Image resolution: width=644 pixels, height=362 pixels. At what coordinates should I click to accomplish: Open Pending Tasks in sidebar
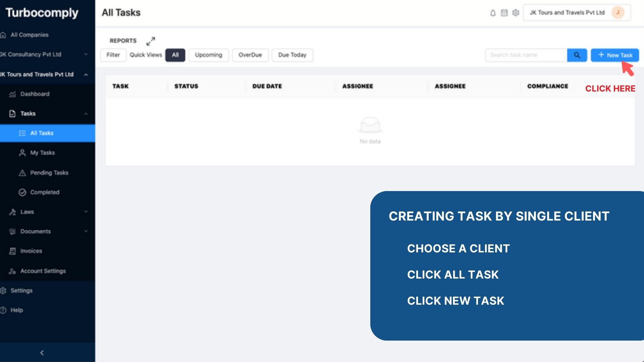pyautogui.click(x=49, y=173)
